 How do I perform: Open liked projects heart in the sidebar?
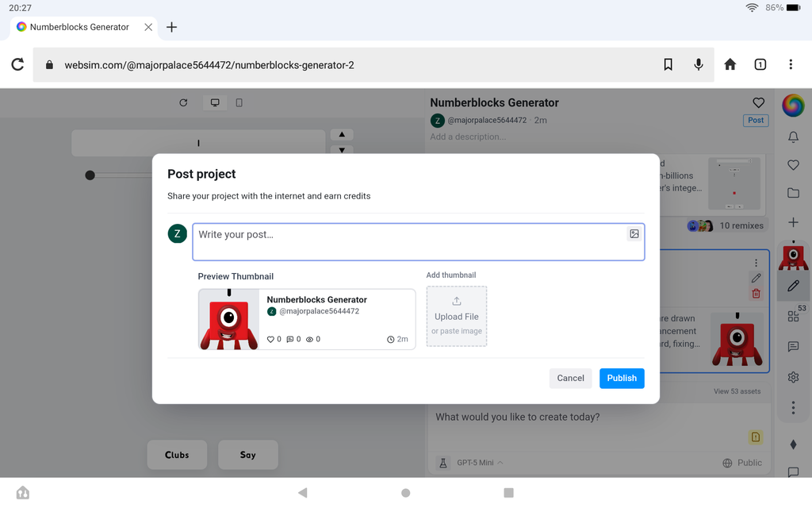pyautogui.click(x=793, y=165)
